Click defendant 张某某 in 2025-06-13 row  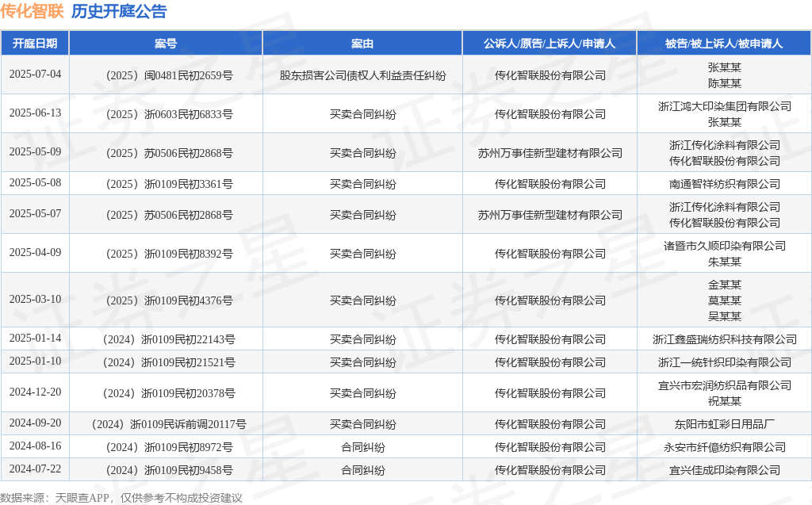(x=725, y=122)
